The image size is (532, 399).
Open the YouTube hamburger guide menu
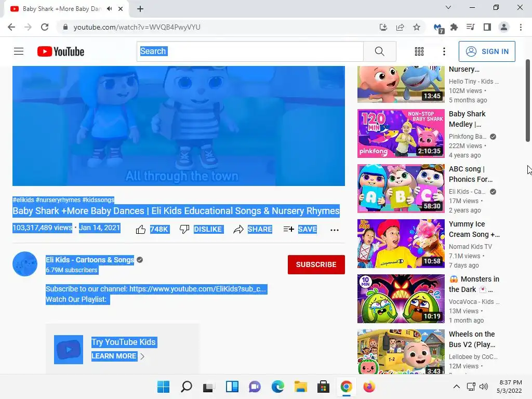(19, 51)
